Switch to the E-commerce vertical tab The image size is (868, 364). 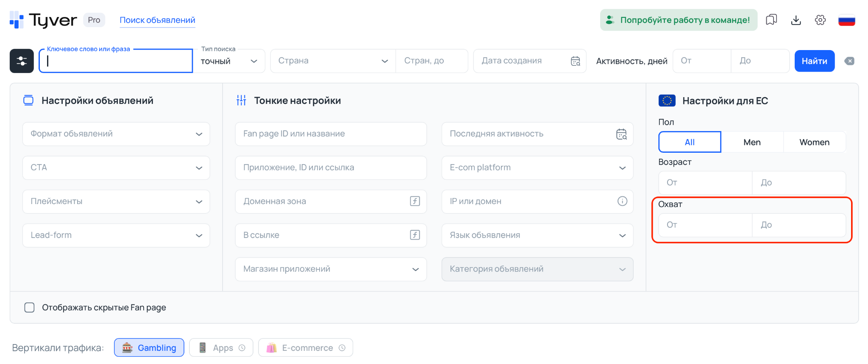point(306,348)
